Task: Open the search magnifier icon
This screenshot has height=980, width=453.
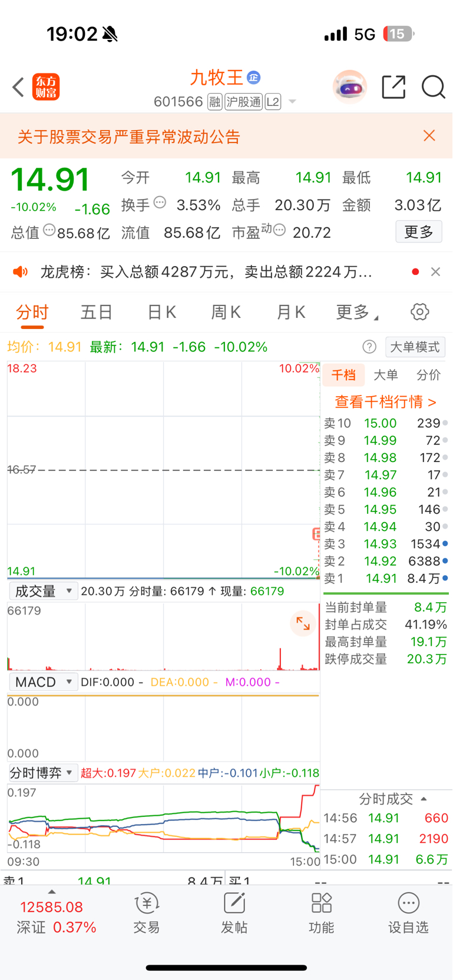Action: 434,87
